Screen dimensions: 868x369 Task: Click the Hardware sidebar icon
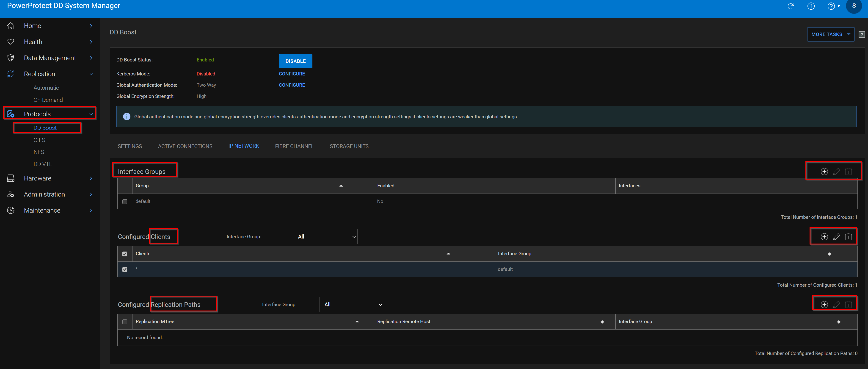point(11,178)
